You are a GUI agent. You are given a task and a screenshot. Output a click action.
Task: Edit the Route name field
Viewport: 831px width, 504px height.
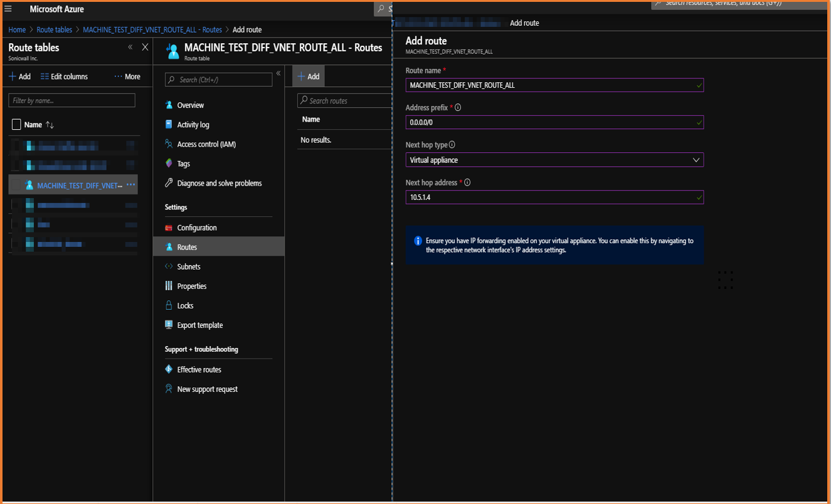click(554, 85)
